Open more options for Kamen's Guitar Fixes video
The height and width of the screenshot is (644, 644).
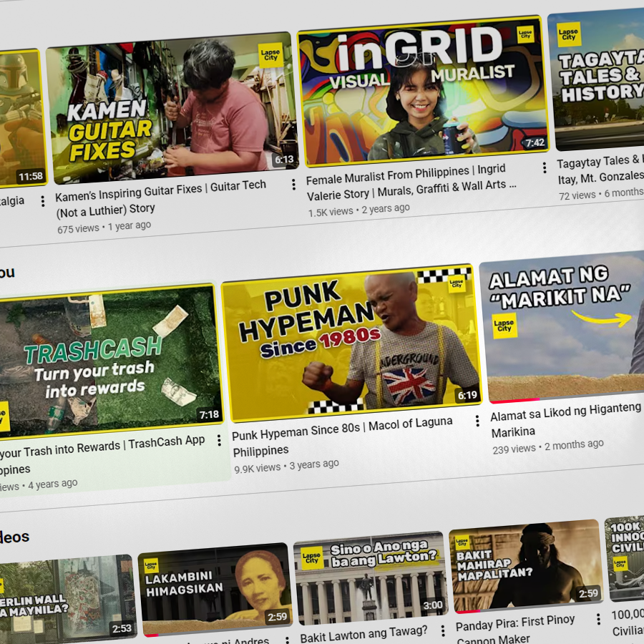[x=293, y=185]
